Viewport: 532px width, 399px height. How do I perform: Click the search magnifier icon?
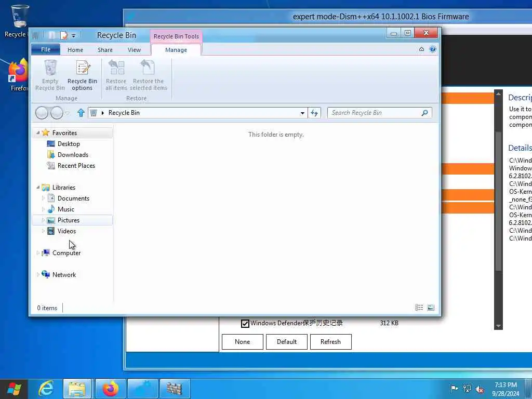click(x=424, y=113)
